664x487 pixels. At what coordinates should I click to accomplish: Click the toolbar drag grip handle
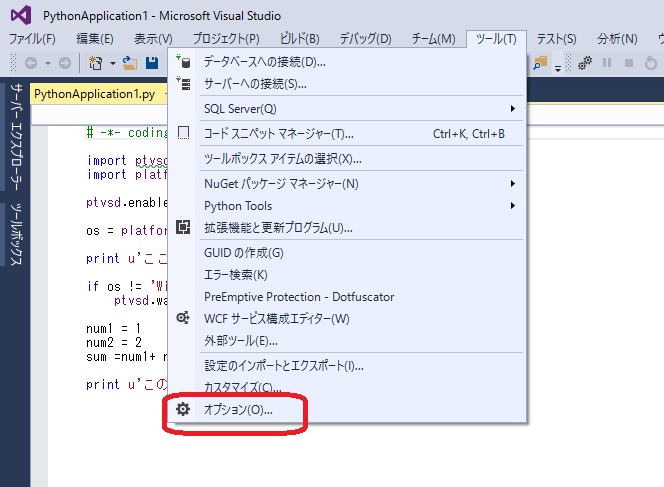(13, 63)
